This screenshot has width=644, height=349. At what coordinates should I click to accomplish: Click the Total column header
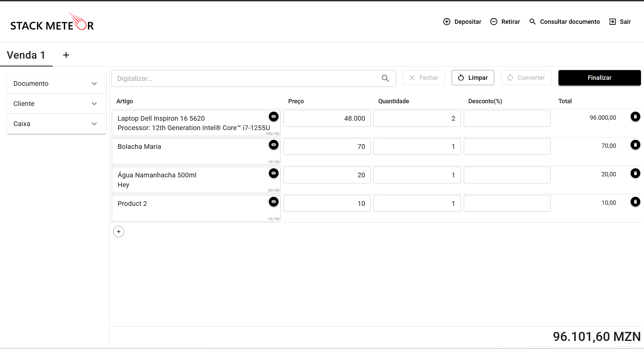pos(565,101)
